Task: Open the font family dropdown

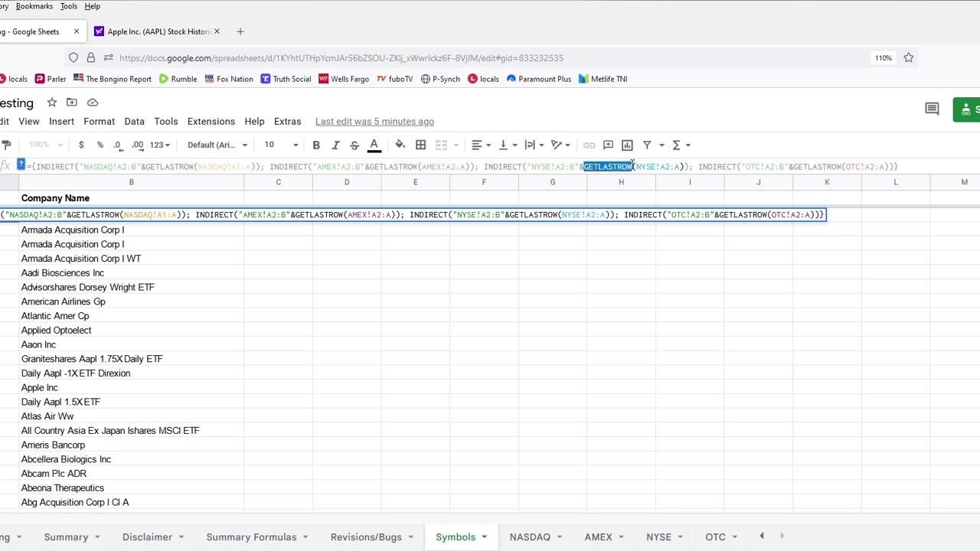Action: (x=217, y=145)
